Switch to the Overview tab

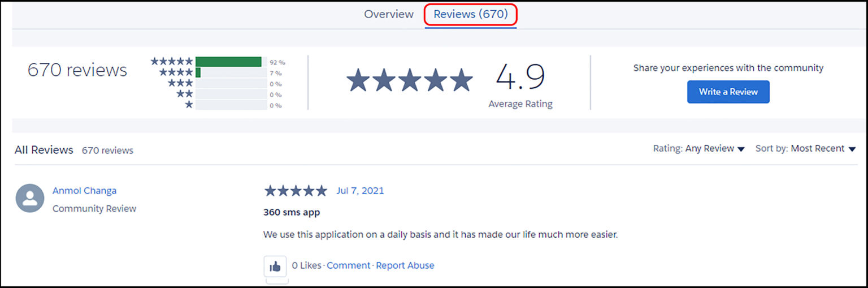tap(389, 14)
